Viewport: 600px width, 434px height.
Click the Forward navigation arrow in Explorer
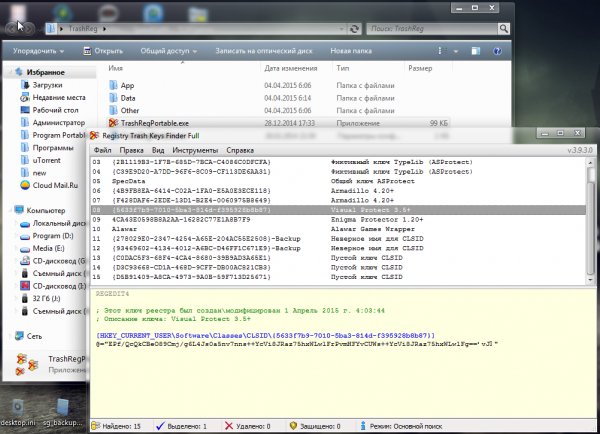(x=29, y=28)
